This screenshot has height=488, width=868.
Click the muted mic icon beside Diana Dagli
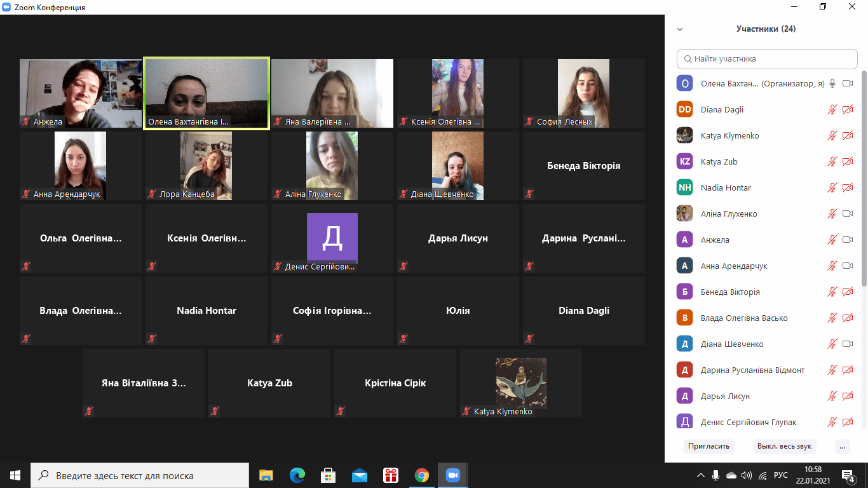click(832, 109)
